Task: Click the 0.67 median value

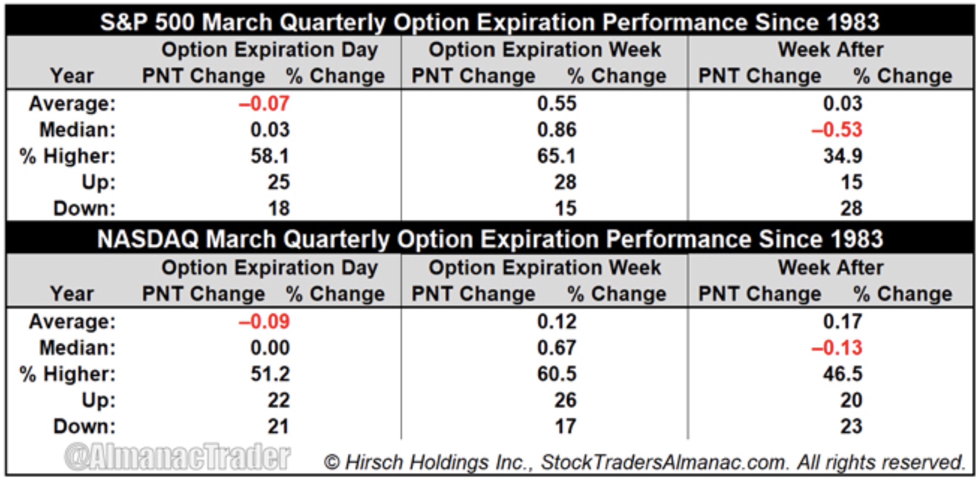Action: point(557,348)
